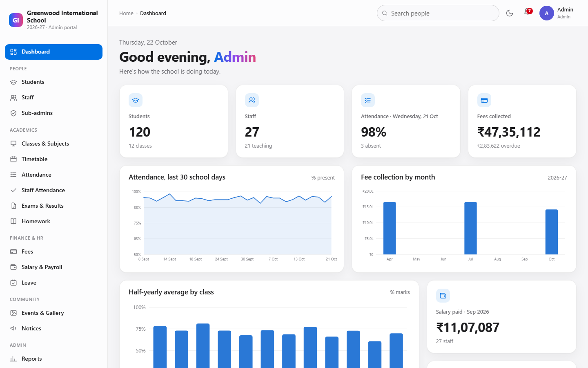Click the Events & Gallery image icon
This screenshot has height=368, width=588.
(x=13, y=313)
